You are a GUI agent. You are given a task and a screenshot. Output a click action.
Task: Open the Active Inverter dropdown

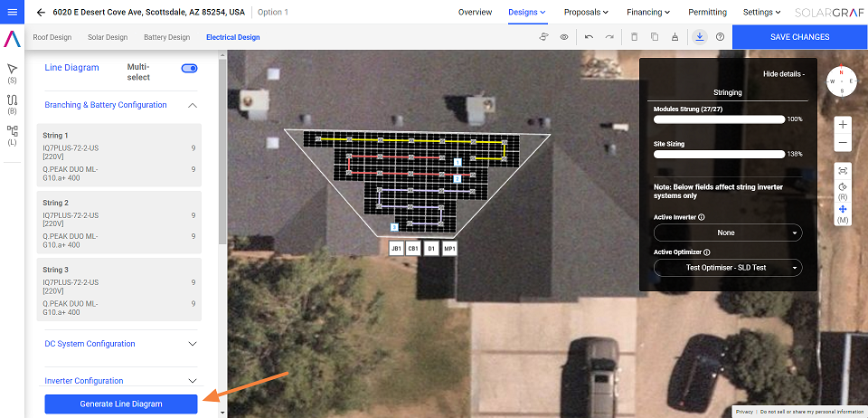727,233
